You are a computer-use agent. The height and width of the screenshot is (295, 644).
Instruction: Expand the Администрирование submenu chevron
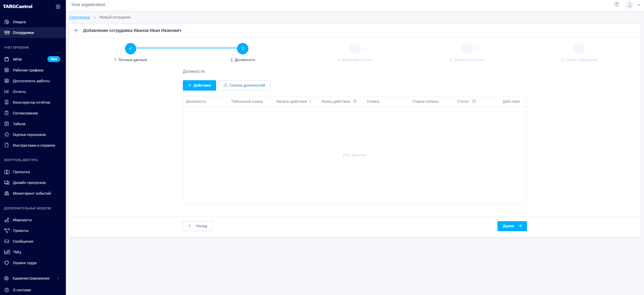pos(58,278)
